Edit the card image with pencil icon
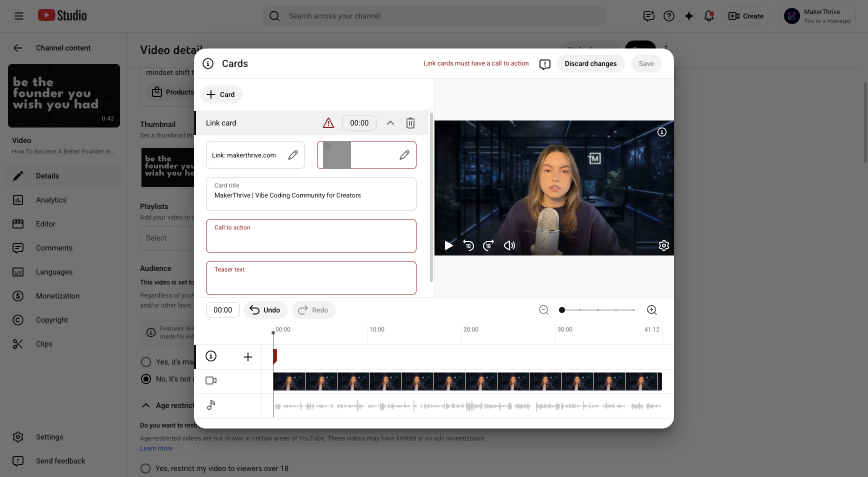This screenshot has width=868, height=477. [x=404, y=155]
